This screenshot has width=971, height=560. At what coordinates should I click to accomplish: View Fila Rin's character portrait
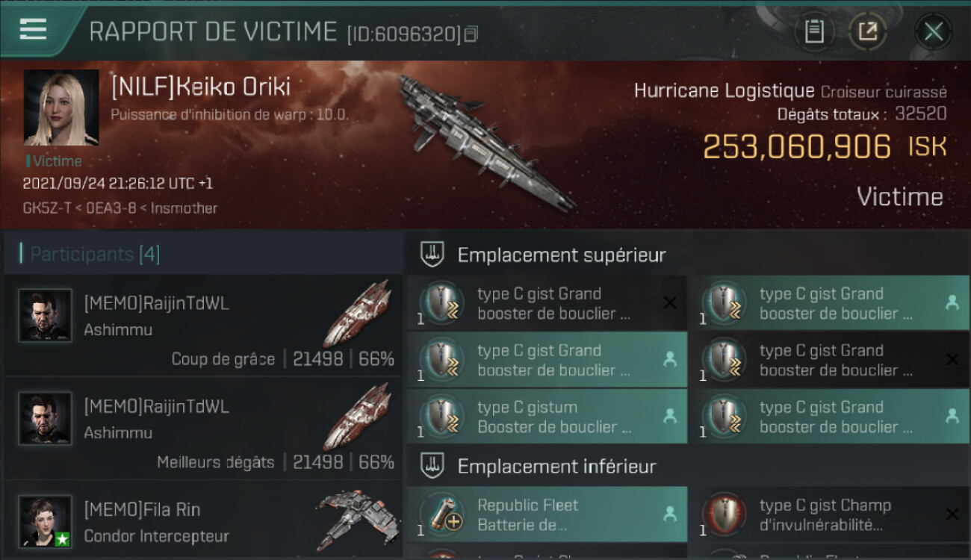point(45,521)
